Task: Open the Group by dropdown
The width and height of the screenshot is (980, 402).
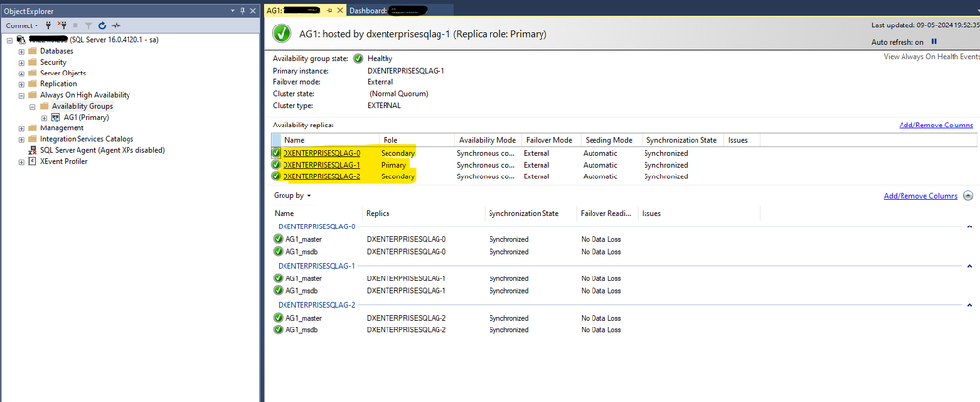Action: click(x=292, y=195)
